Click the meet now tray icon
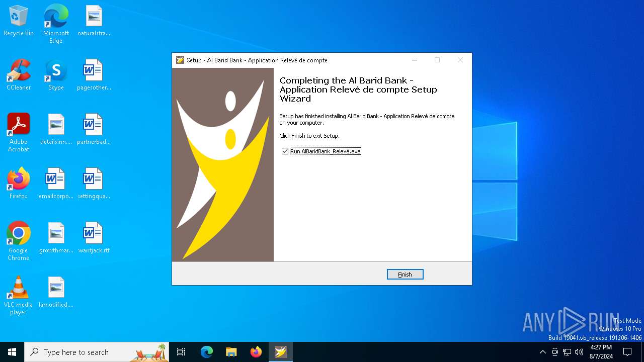644x362 pixels. [x=555, y=352]
